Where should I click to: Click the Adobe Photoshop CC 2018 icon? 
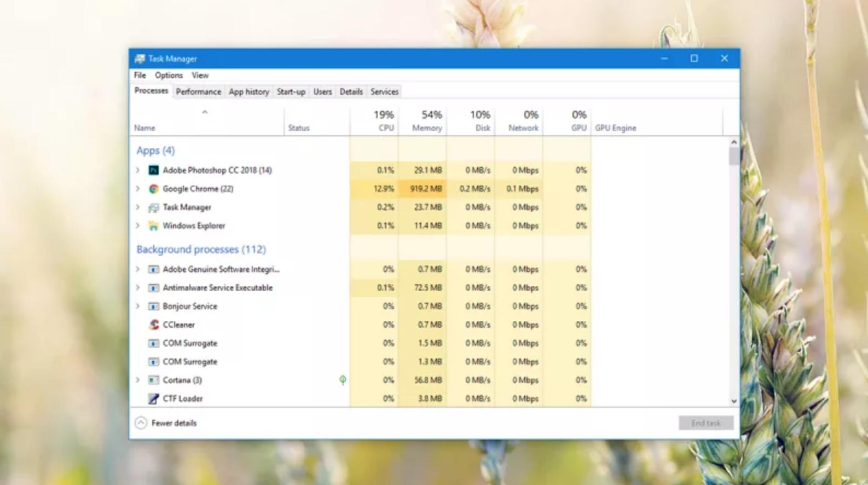pyautogui.click(x=154, y=170)
